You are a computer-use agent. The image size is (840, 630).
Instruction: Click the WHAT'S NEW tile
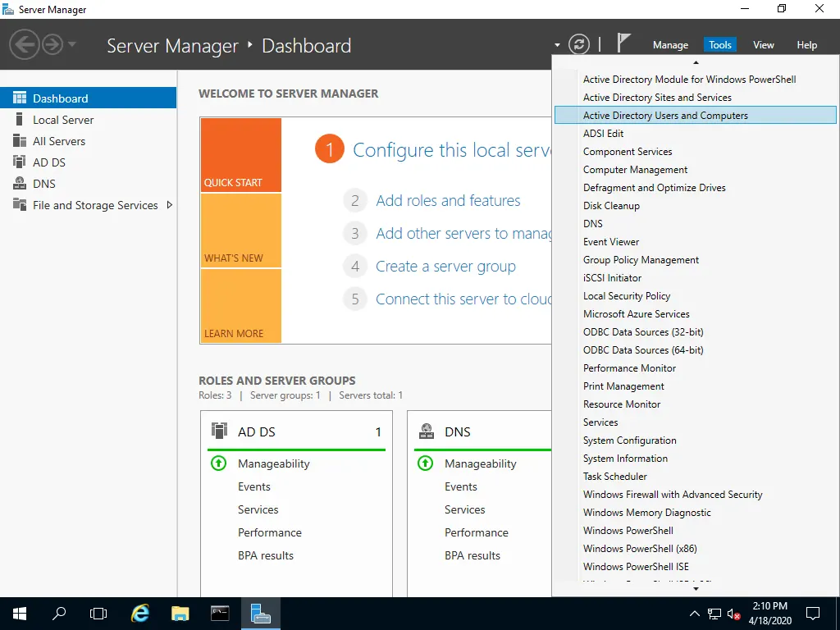tap(240, 231)
